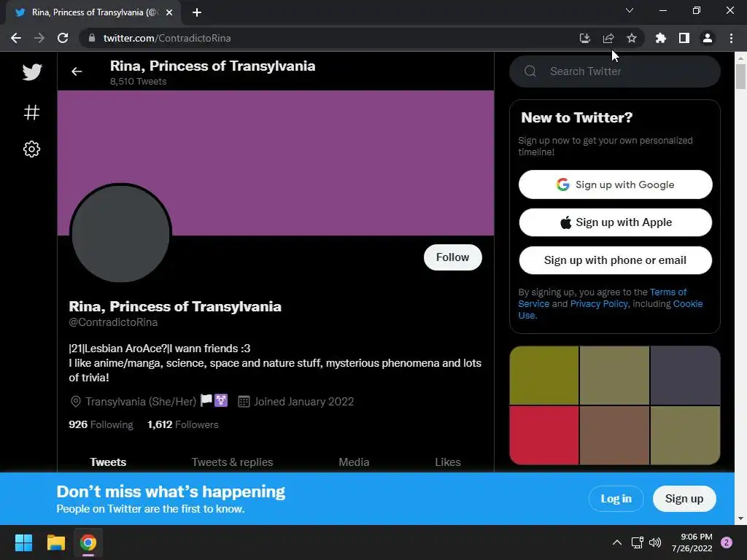Sign up with Google
The image size is (747, 560).
(x=615, y=184)
